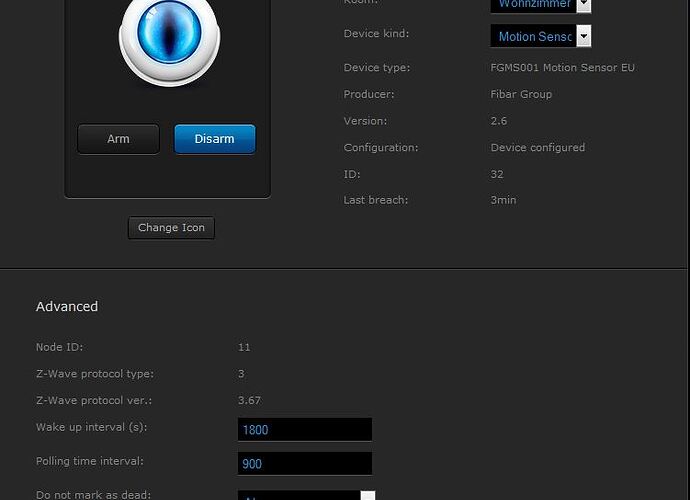This screenshot has width=690, height=500.
Task: Open the Device kind Motion Sensor dropdown
Action: (533, 37)
